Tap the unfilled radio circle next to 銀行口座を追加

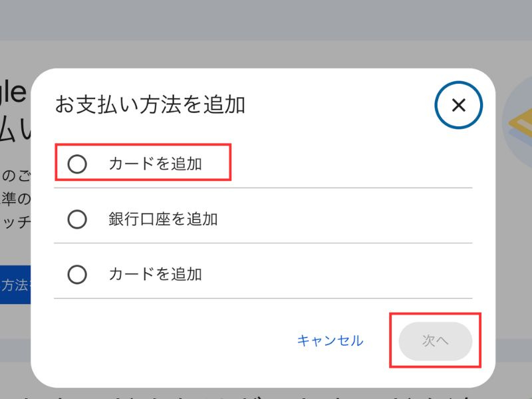coord(78,219)
